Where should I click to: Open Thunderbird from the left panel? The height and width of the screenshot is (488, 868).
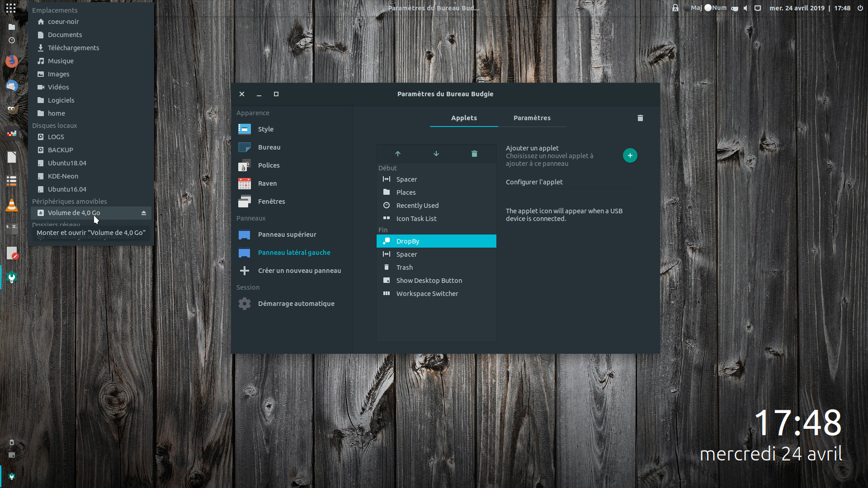[12, 85]
